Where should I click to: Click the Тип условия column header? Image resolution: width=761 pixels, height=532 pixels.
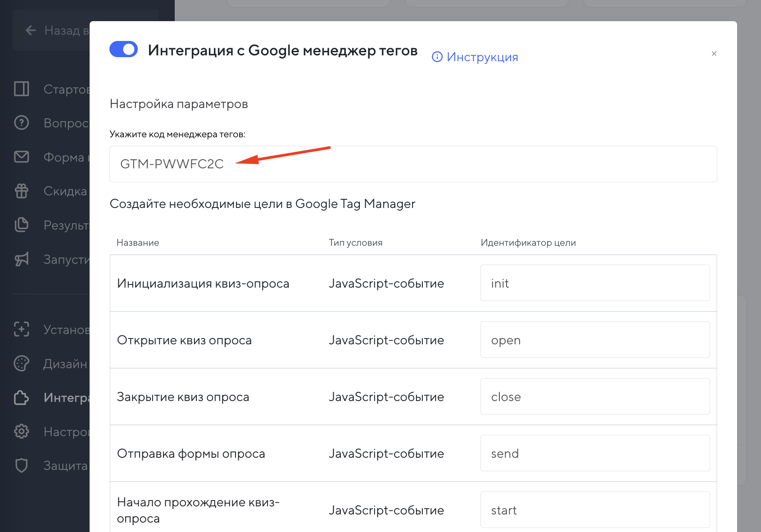(356, 243)
